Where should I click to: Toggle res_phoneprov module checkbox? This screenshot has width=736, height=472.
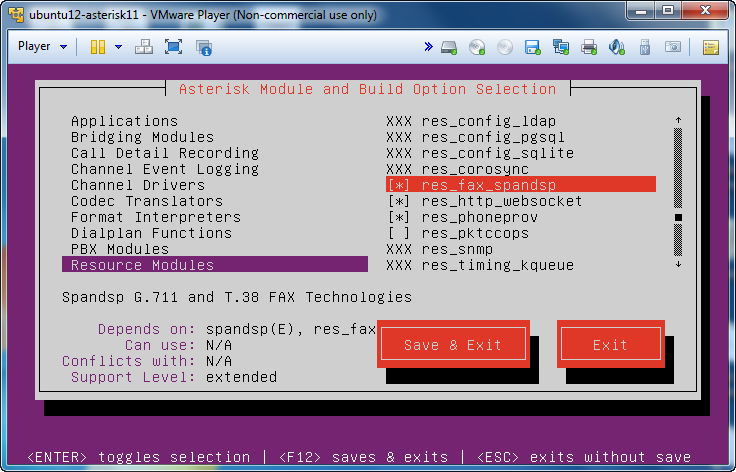click(399, 217)
